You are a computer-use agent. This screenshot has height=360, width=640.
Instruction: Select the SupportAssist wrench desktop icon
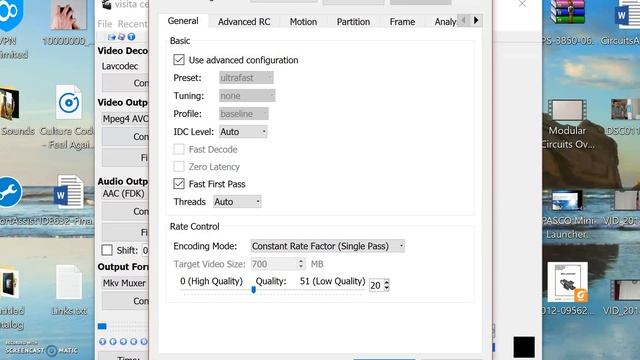(x=10, y=192)
